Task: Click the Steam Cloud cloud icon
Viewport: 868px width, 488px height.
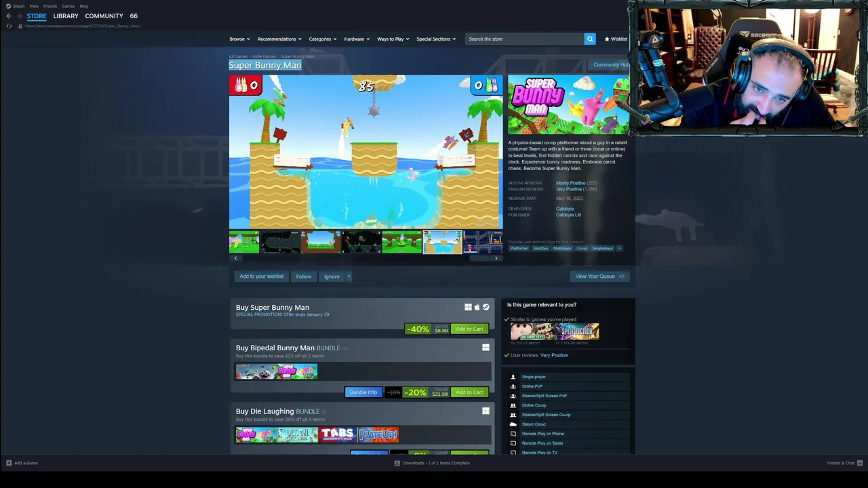Action: 513,424
